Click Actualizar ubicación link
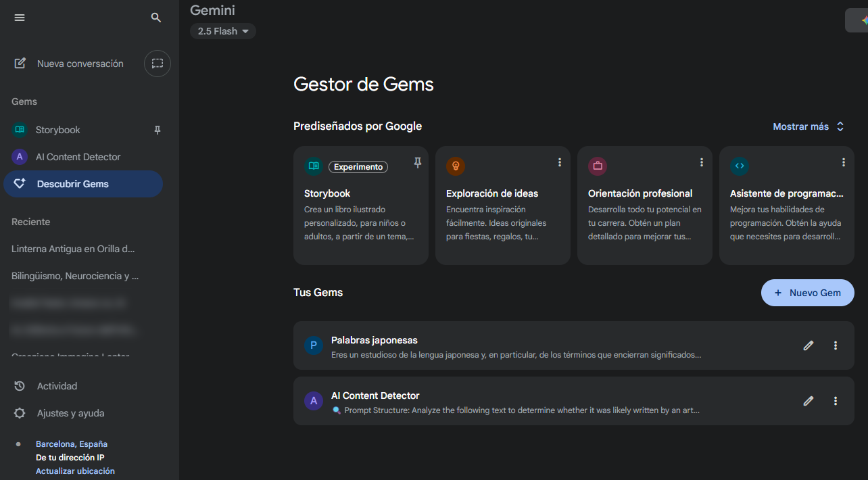 [75, 471]
